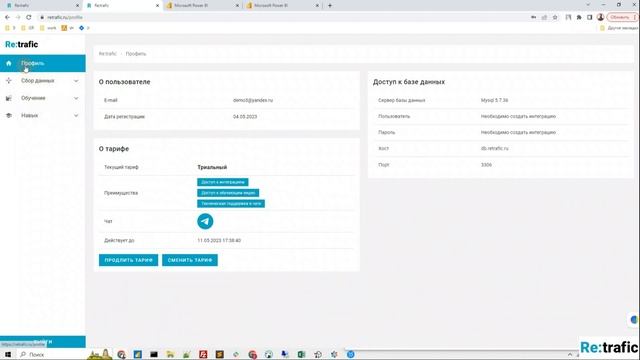
Task: Open the Sublime Text taskbar icon
Action: [x=220, y=354]
